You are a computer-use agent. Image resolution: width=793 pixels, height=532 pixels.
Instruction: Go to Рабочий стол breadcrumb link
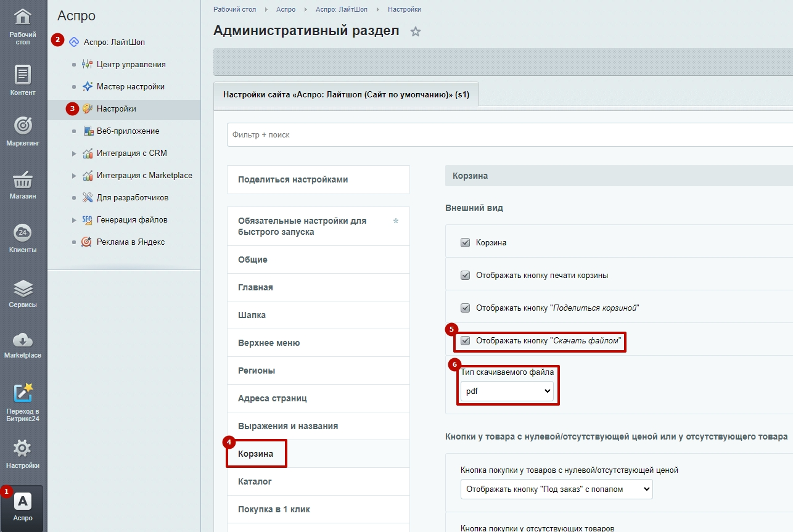pos(234,9)
